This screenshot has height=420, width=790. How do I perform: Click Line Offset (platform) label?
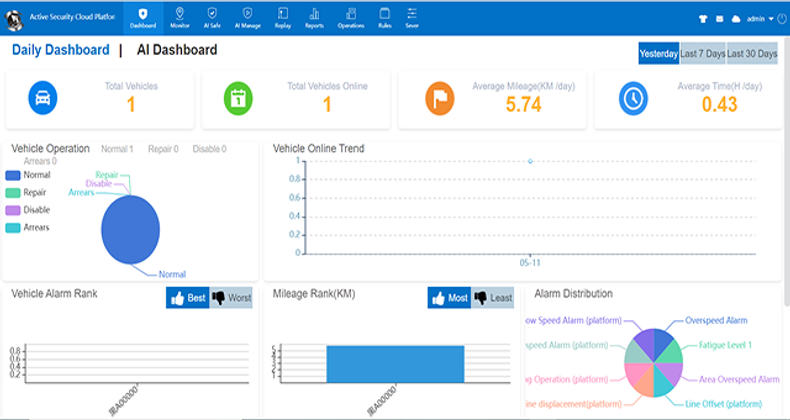(723, 404)
